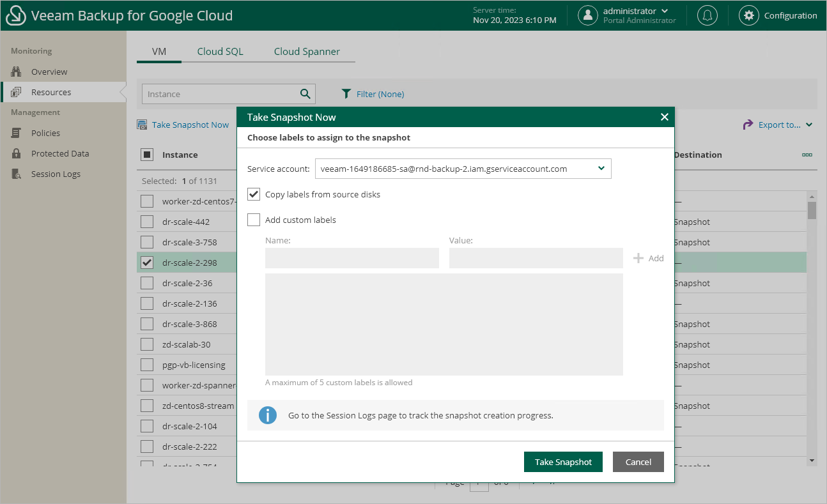This screenshot has height=504, width=827.
Task: Click the Take Snapshot Now camera icon
Action: coord(143,125)
